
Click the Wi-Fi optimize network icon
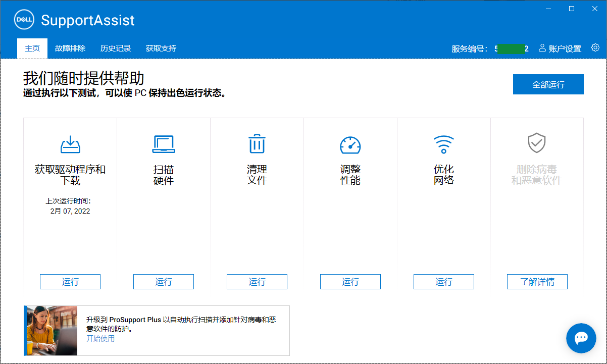444,145
